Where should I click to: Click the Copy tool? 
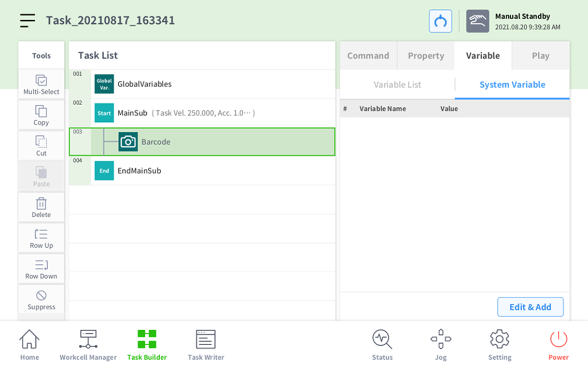41,115
